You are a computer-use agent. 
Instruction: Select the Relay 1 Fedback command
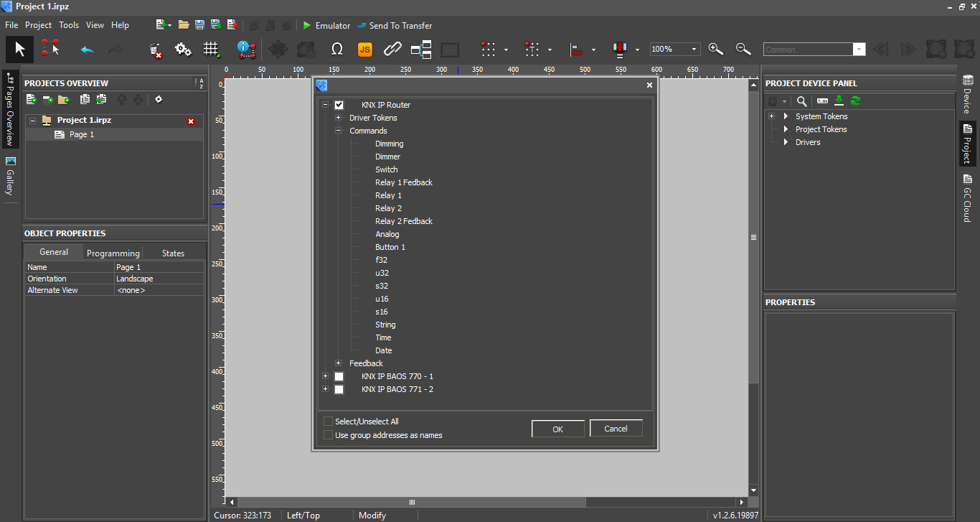point(403,182)
